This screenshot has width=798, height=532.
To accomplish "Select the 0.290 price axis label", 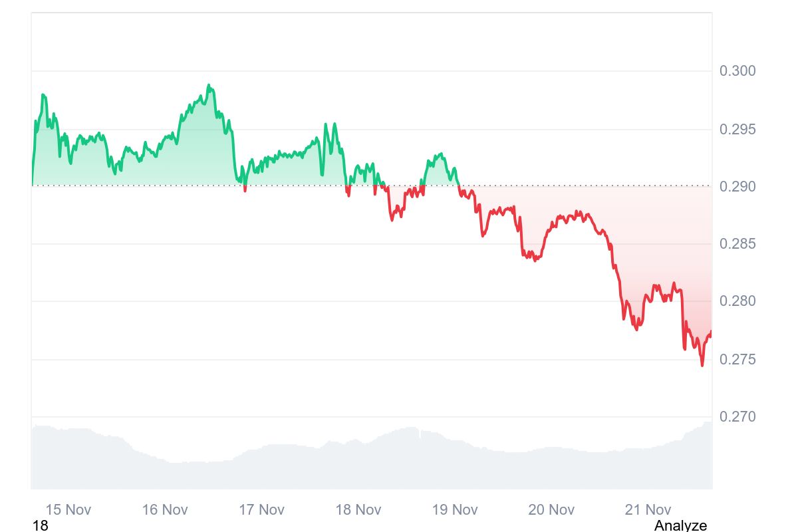I will tap(737, 187).
